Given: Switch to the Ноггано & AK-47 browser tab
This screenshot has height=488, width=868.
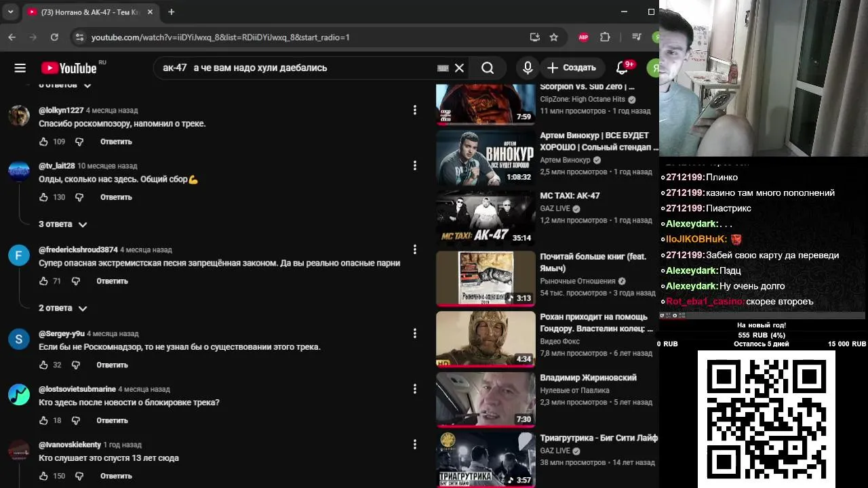Looking at the screenshot, I should 90,12.
